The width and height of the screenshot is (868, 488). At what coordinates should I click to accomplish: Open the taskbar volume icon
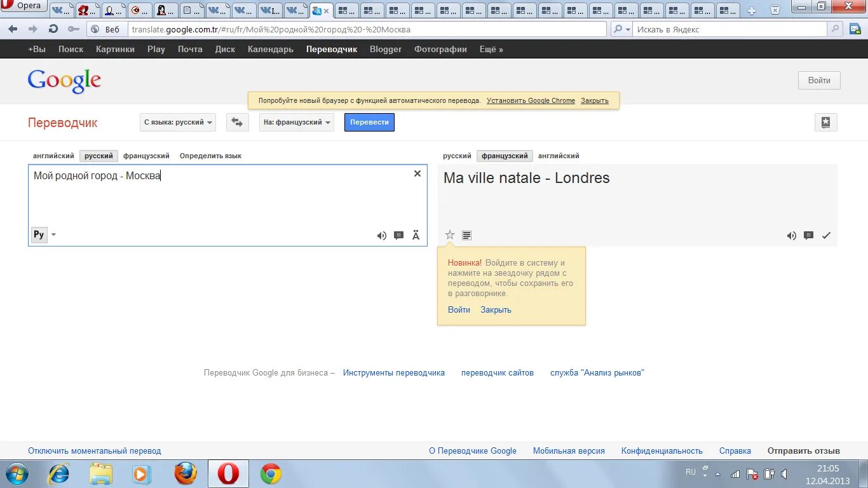(x=786, y=474)
